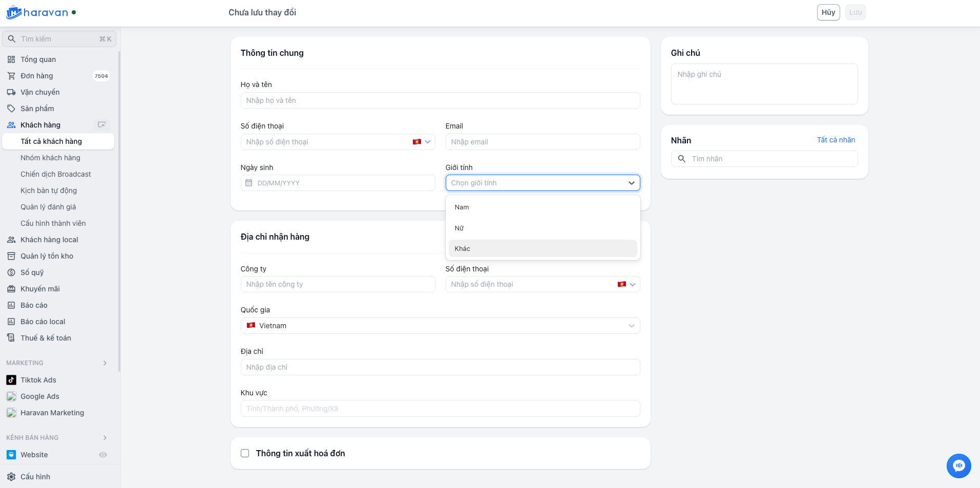This screenshot has height=488, width=980.
Task: Expand the MARKETING section chevron
Action: tap(105, 363)
